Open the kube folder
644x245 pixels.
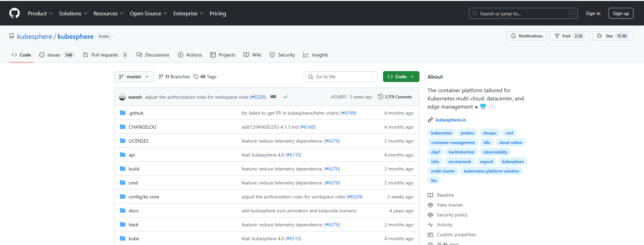point(134,239)
